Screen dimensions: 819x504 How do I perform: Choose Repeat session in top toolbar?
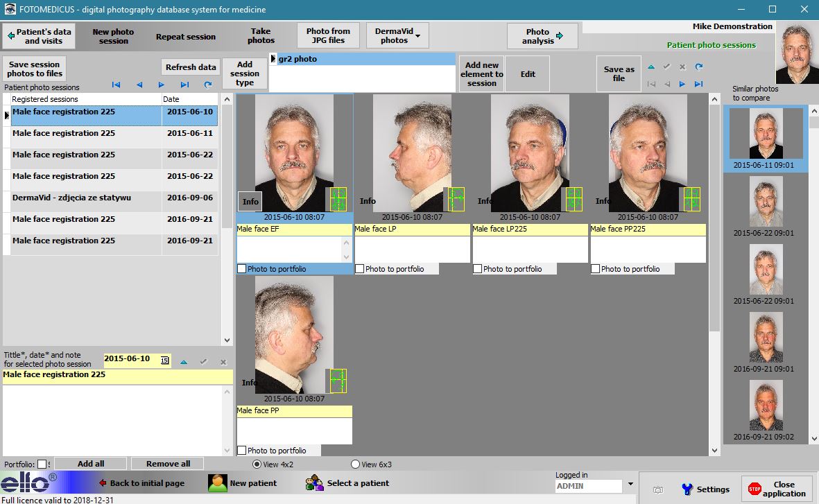[185, 37]
